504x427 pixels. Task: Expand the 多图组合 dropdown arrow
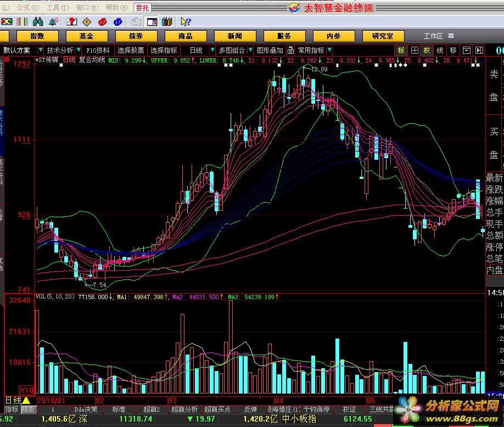click(x=250, y=50)
